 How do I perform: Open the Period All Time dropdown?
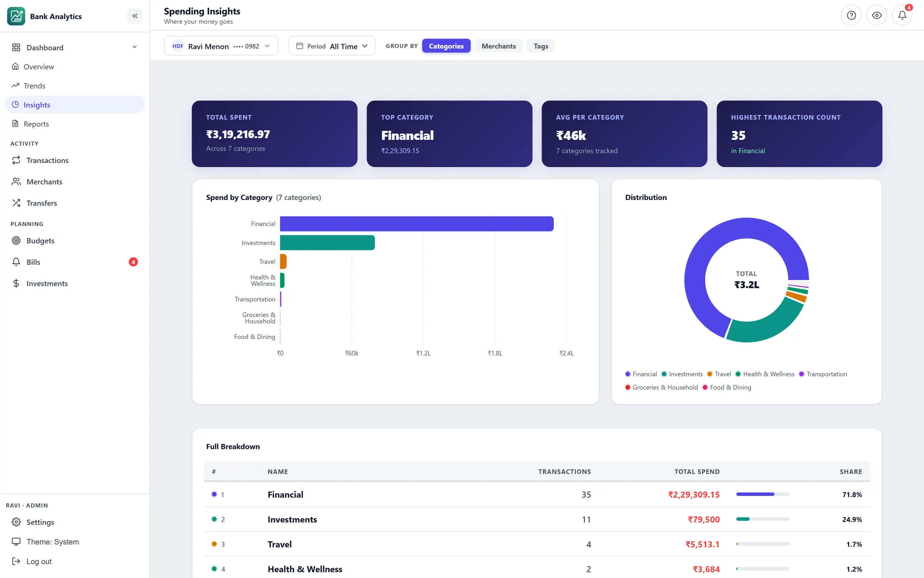[332, 46]
